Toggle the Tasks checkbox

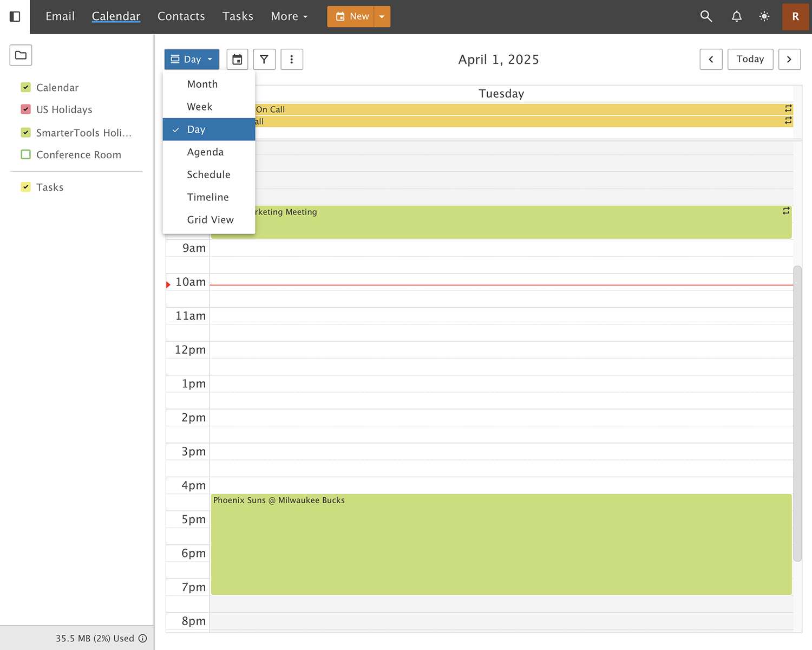[x=25, y=187]
